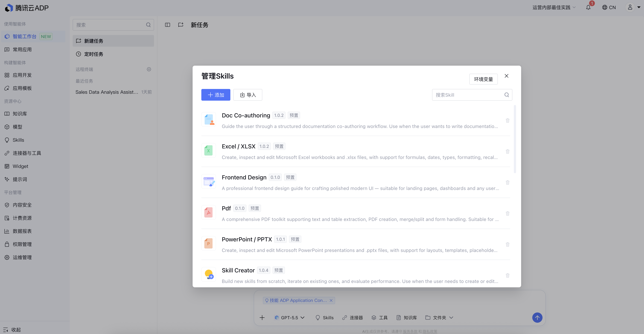Screen dimensions: 644x334
Task: Click the Pdf skill icon
Action: coord(208,212)
